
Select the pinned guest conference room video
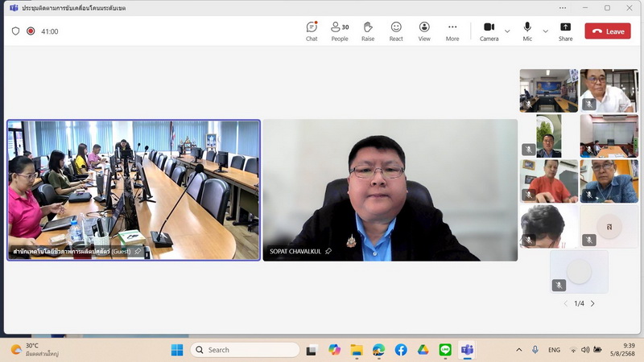point(134,190)
